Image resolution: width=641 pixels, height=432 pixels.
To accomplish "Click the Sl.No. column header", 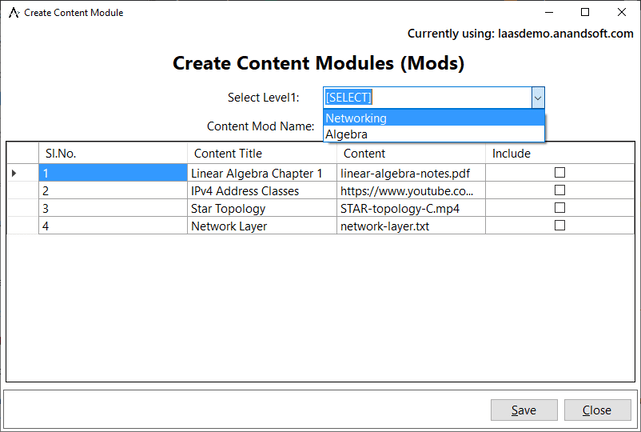I will [x=112, y=153].
